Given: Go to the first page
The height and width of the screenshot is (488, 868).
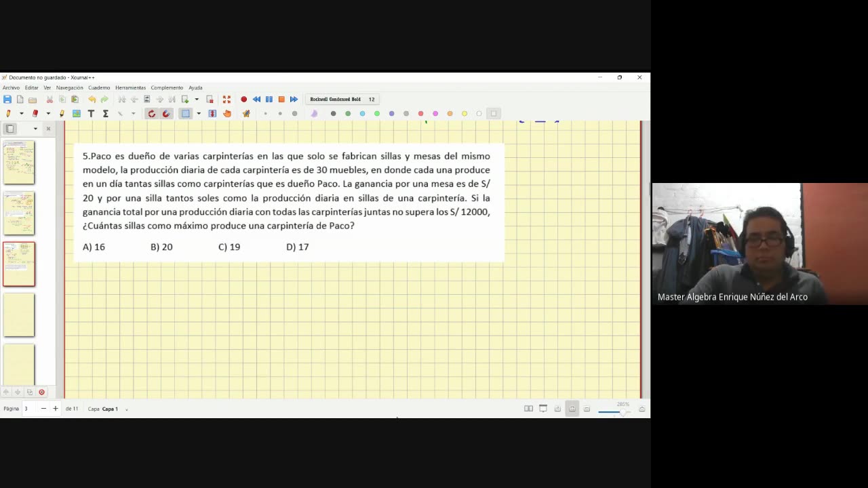Looking at the screenshot, I should 122,100.
